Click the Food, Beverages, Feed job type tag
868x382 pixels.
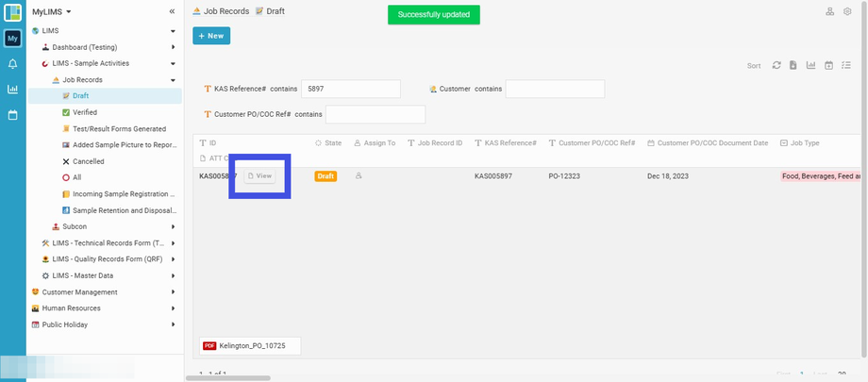tap(821, 176)
